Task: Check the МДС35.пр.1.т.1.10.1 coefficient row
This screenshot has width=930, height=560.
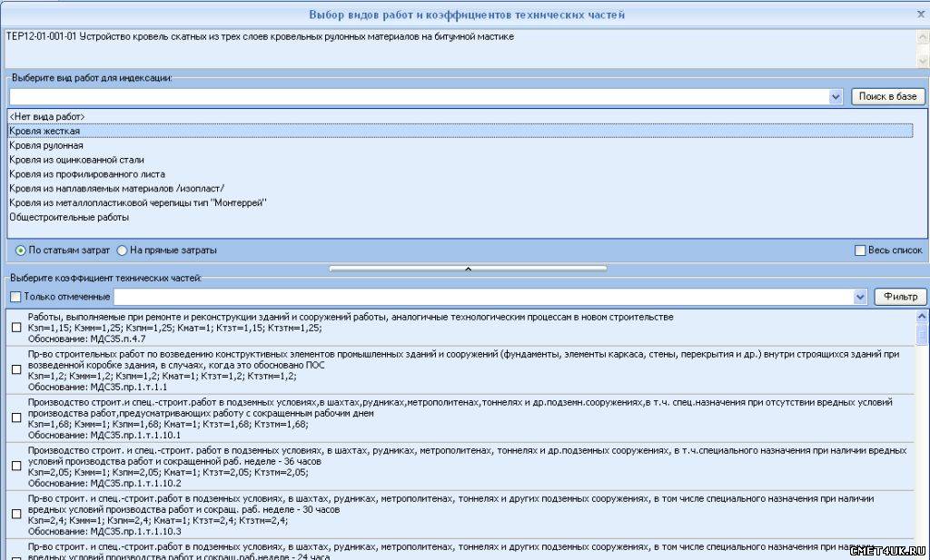Action: [x=16, y=418]
